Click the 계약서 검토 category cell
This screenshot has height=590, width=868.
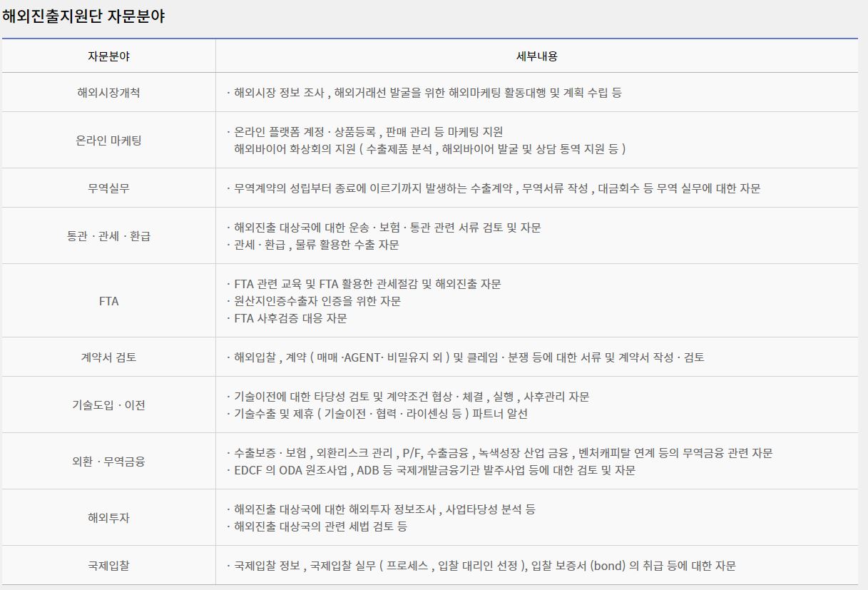pyautogui.click(x=108, y=357)
